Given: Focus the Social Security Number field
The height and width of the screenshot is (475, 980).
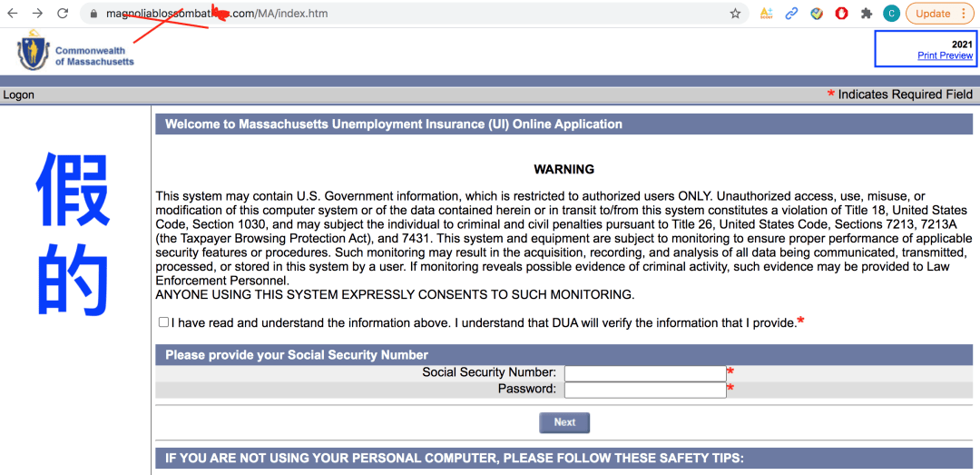Looking at the screenshot, I should tap(646, 373).
